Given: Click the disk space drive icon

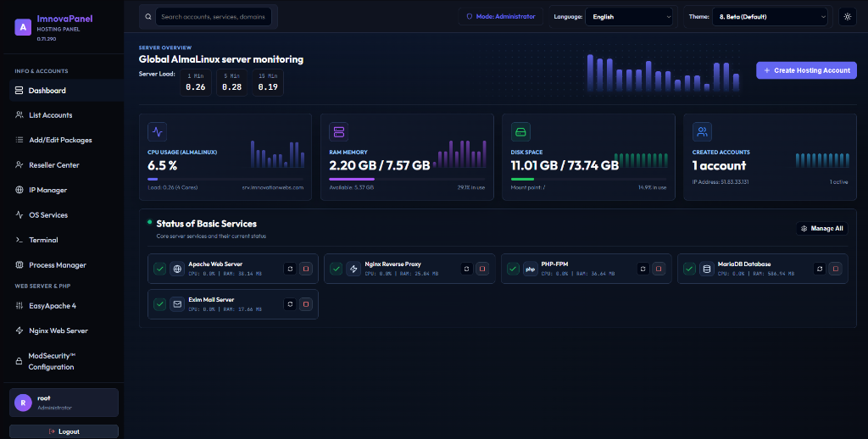Looking at the screenshot, I should (520, 131).
